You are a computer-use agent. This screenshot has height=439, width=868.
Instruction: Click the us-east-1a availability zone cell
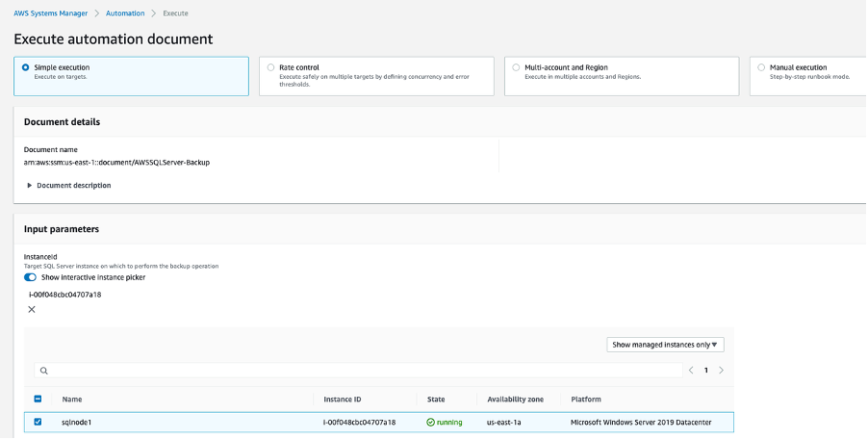503,423
